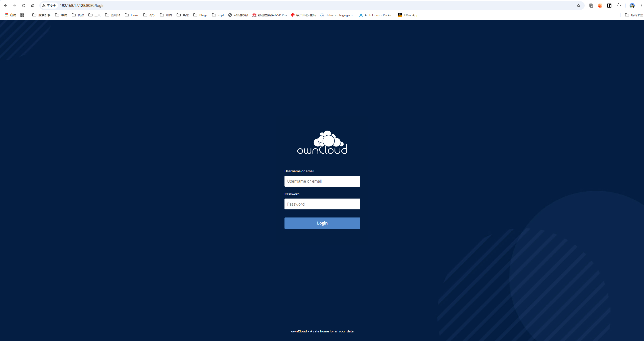The image size is (644, 341).
Task: Open the 学员中心-登陆 bookmark
Action: (303, 15)
